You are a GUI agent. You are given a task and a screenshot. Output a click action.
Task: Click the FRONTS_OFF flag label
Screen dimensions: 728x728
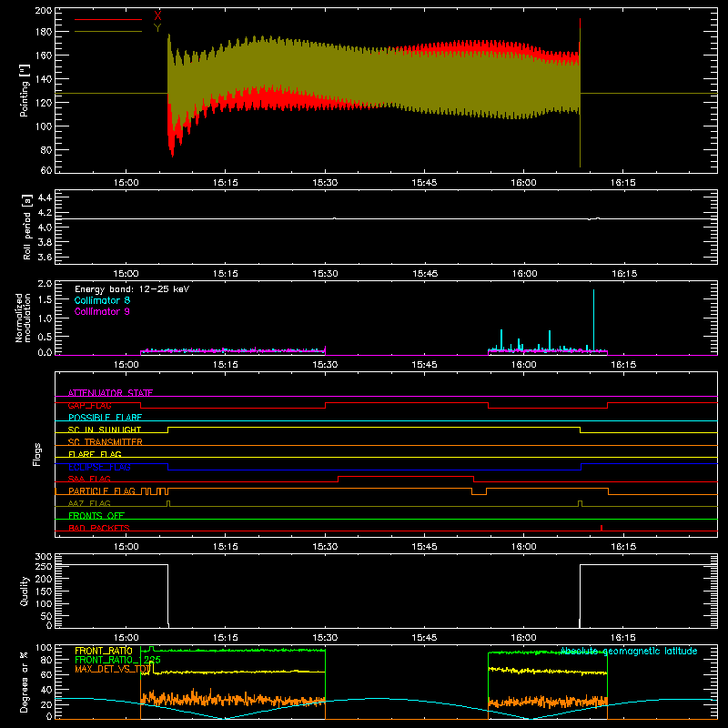(x=96, y=516)
